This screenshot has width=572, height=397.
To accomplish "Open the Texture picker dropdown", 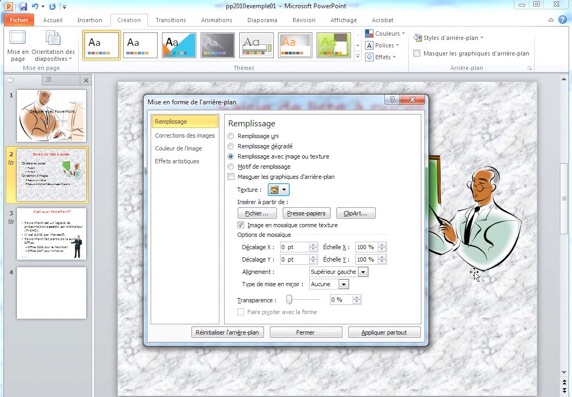I will [x=284, y=189].
